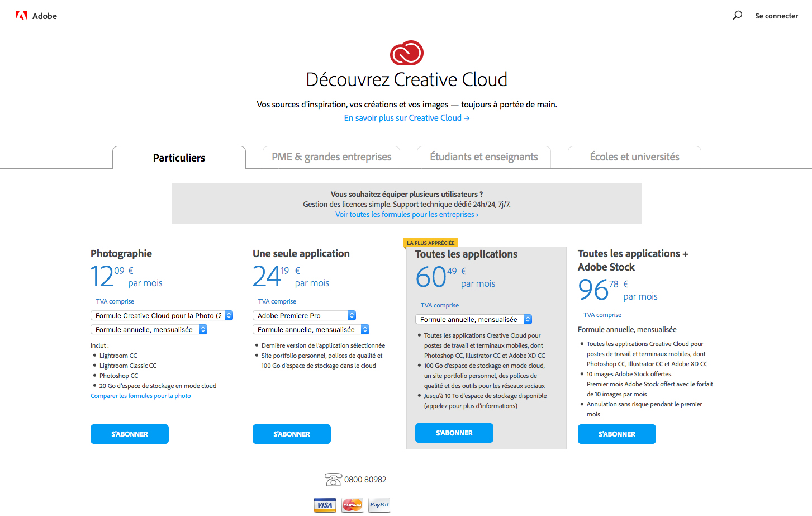The height and width of the screenshot is (516, 812).
Task: Open the Photo plan selection dropdown
Action: [x=162, y=315]
